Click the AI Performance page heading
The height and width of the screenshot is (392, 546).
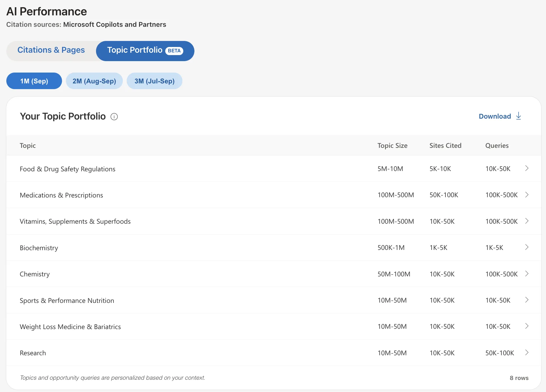tap(47, 11)
